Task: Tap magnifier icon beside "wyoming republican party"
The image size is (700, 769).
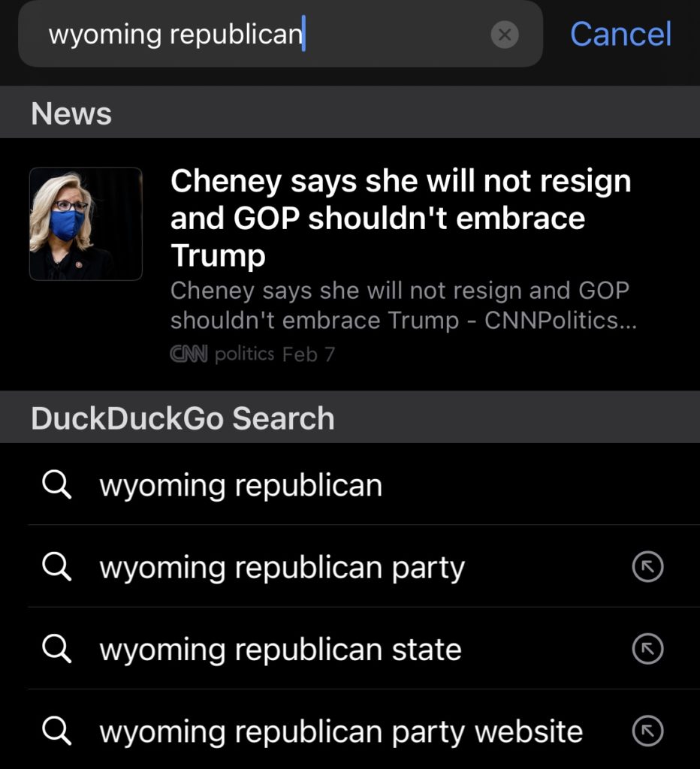Action: [56, 568]
